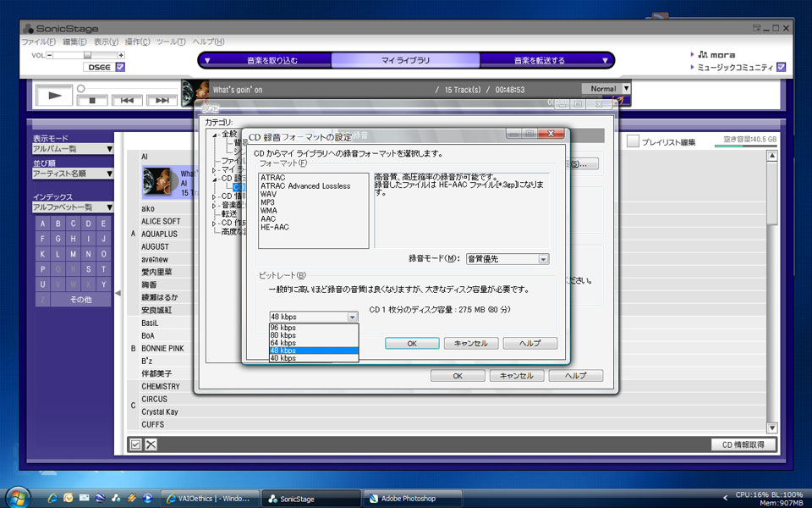Click index letter A button

pos(43,224)
